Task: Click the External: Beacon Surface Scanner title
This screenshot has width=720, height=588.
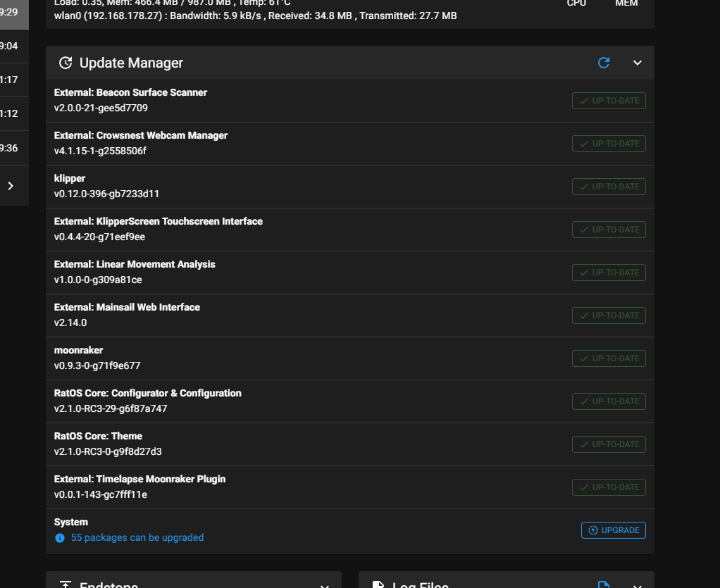Action: (130, 92)
